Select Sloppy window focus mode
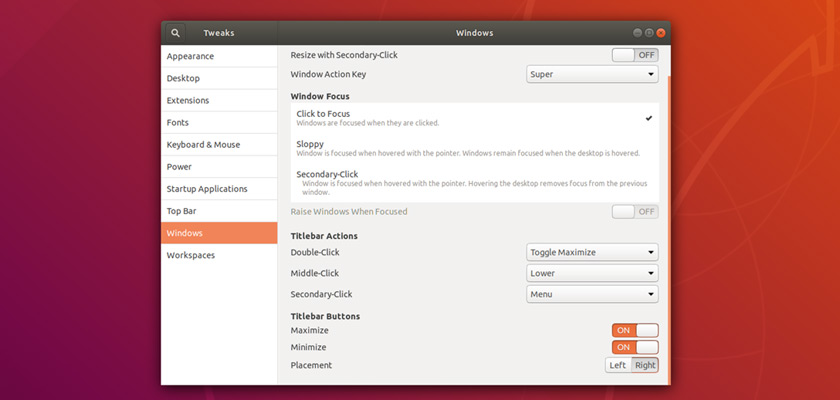This screenshot has height=400, width=840. (475, 148)
